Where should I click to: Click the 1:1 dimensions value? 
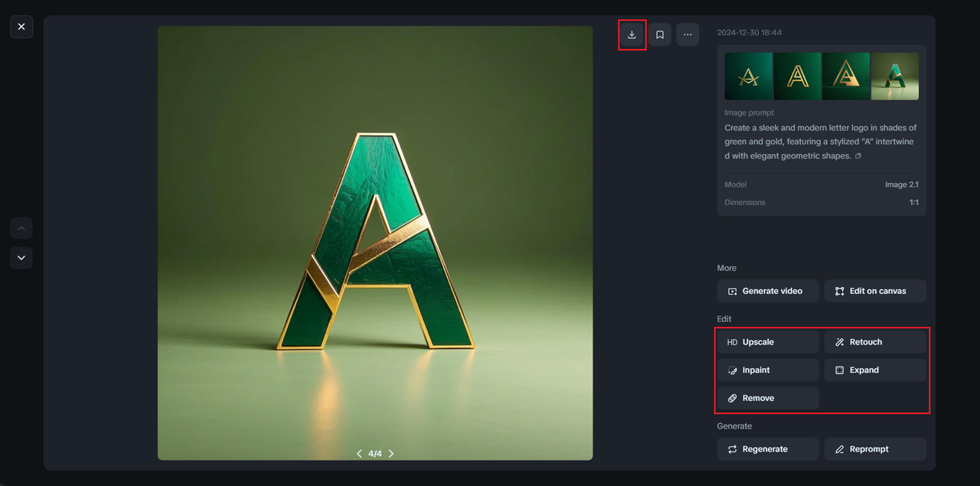click(914, 203)
